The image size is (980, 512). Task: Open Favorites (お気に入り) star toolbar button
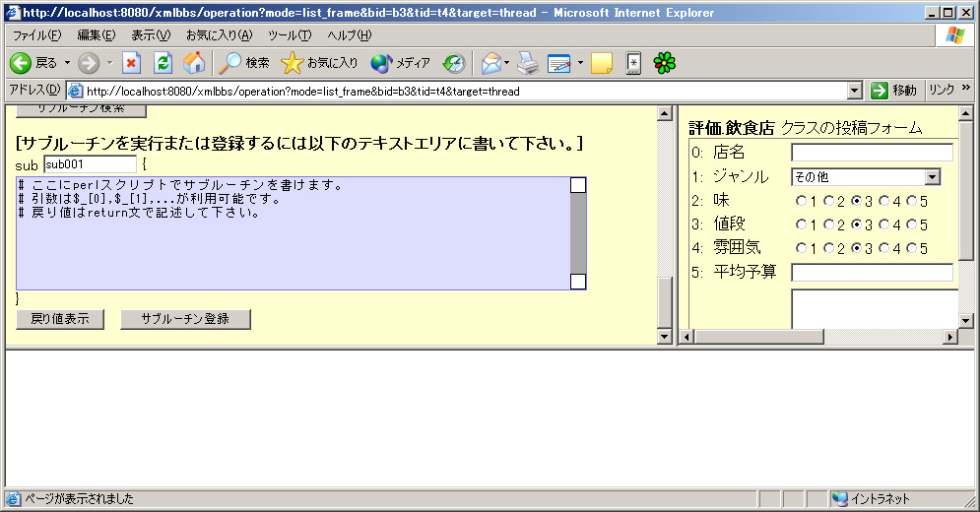pos(319,62)
